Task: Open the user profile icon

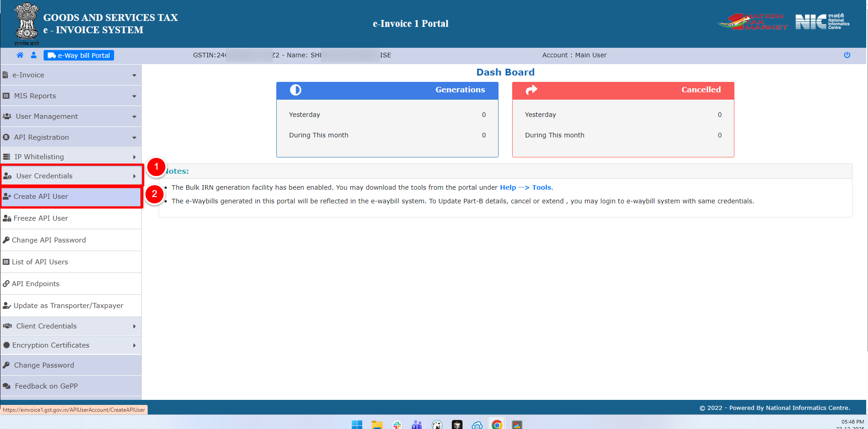Action: (x=34, y=55)
